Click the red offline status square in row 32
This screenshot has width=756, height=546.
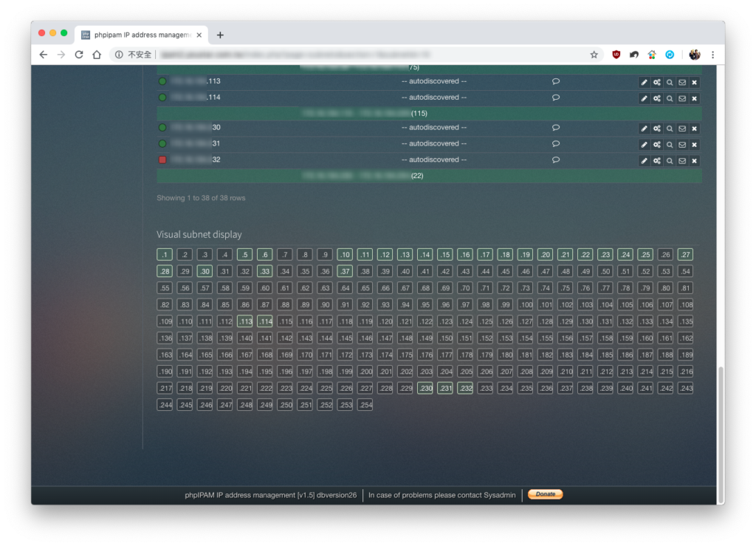(162, 160)
